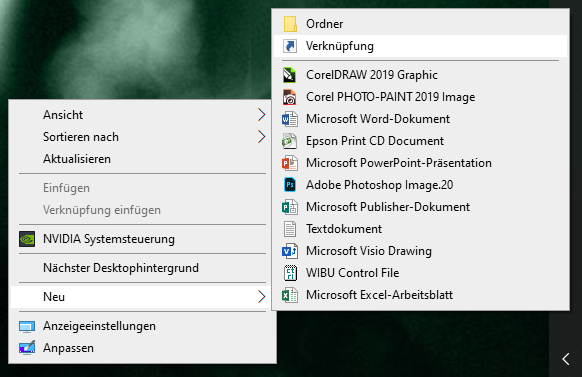The width and height of the screenshot is (582, 377).
Task: Click the green NVIDIA logo icon
Action: click(x=27, y=239)
